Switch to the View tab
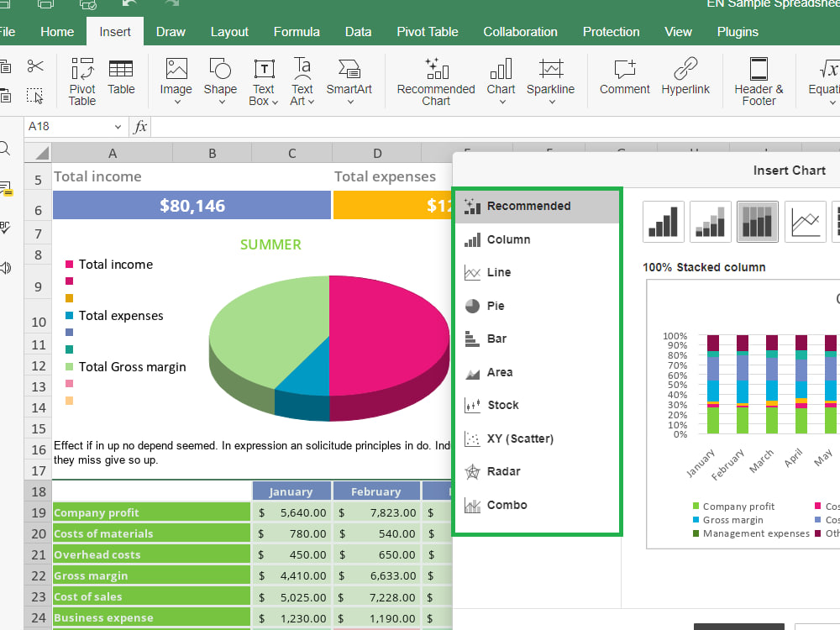840x630 pixels. (x=678, y=32)
